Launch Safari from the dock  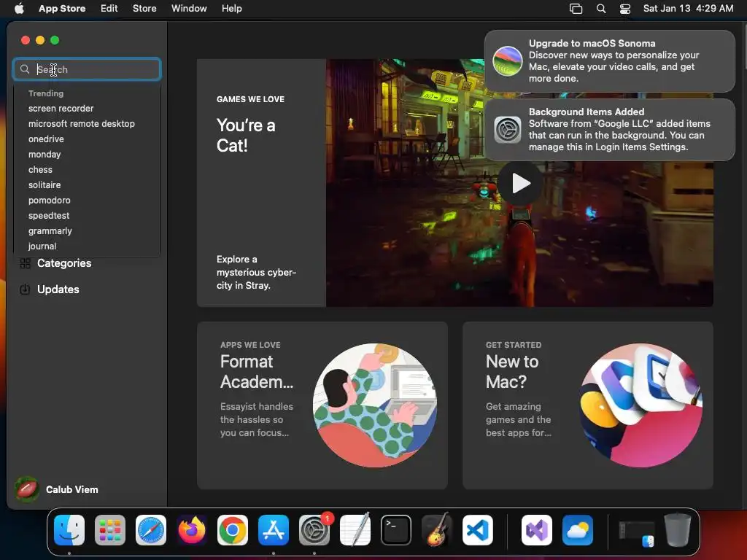151,530
